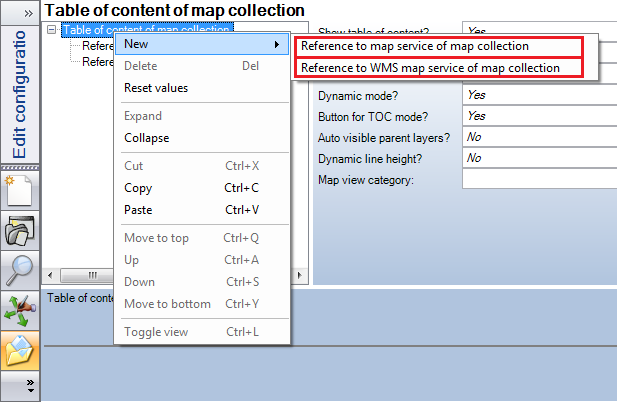Screen dimensions: 617x402
Task: Choose Reset values in context menu
Action: tap(202, 88)
